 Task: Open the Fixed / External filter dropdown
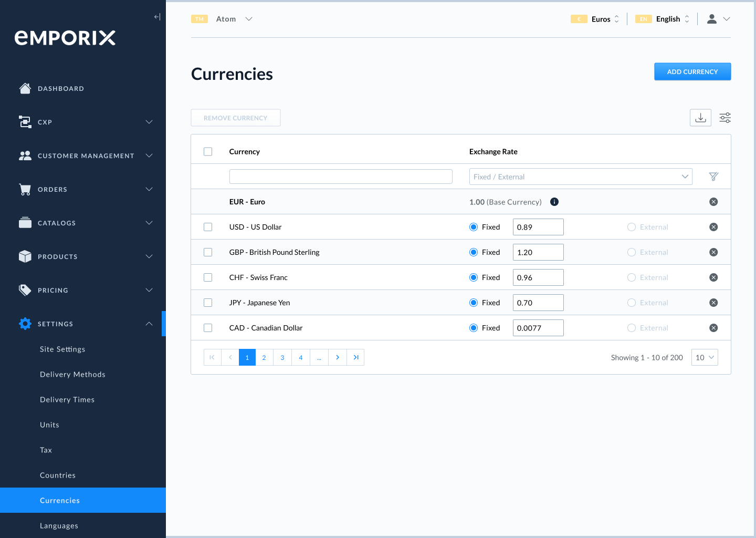pyautogui.click(x=581, y=177)
